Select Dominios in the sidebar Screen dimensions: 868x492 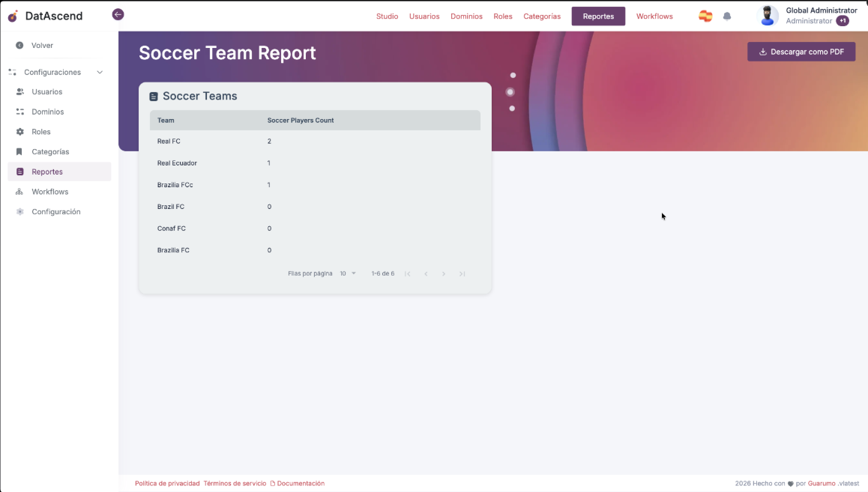(x=59, y=112)
